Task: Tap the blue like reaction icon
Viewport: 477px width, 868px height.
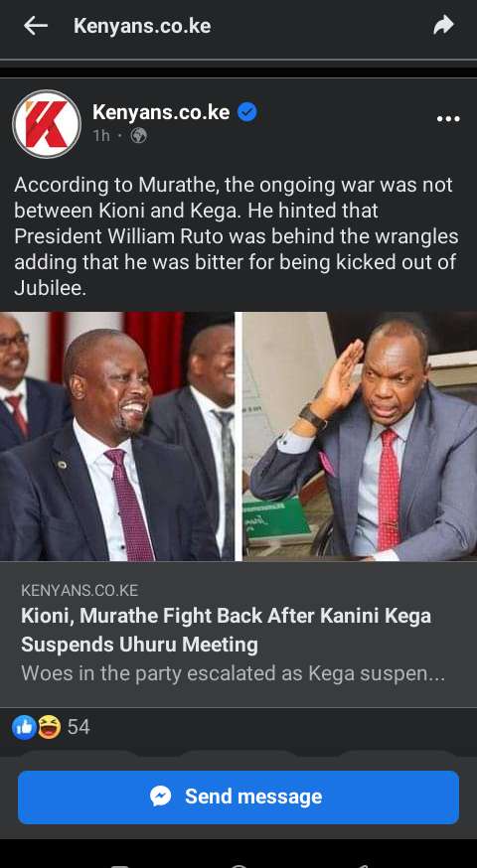Action: click(x=24, y=727)
